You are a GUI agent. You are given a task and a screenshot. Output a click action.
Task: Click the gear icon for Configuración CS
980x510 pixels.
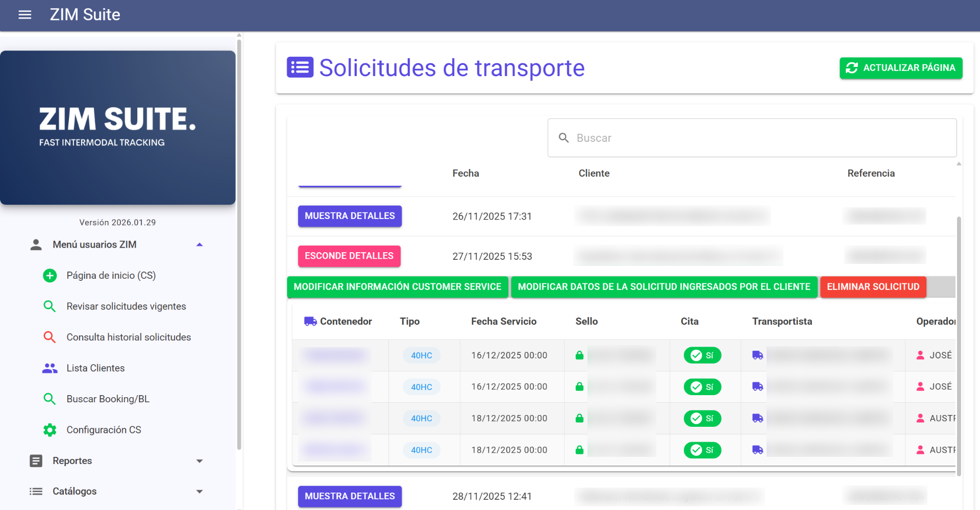click(50, 430)
